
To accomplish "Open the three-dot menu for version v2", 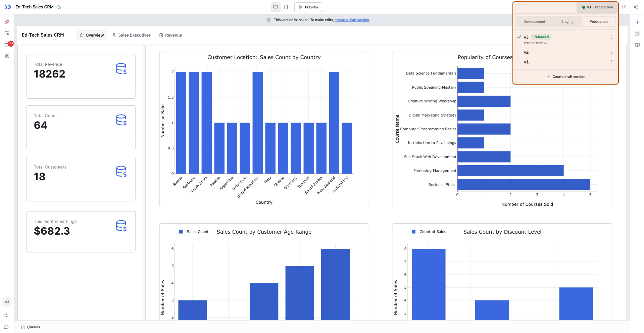I will 611,52.
